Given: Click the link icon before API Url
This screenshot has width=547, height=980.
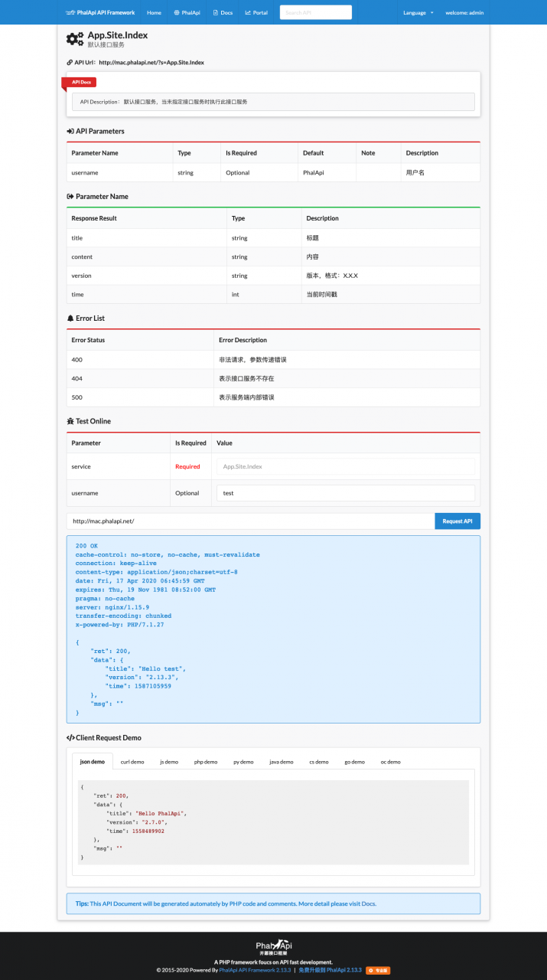Looking at the screenshot, I should [x=70, y=62].
